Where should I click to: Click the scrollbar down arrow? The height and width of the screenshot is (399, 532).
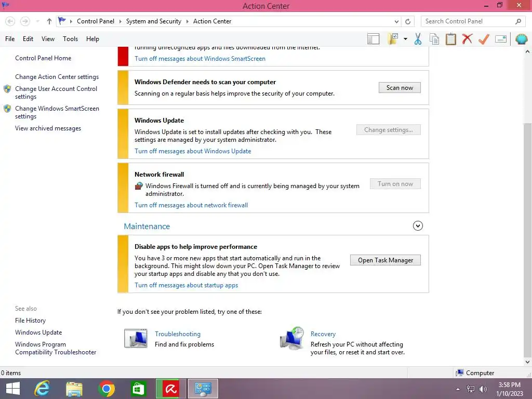(528, 362)
